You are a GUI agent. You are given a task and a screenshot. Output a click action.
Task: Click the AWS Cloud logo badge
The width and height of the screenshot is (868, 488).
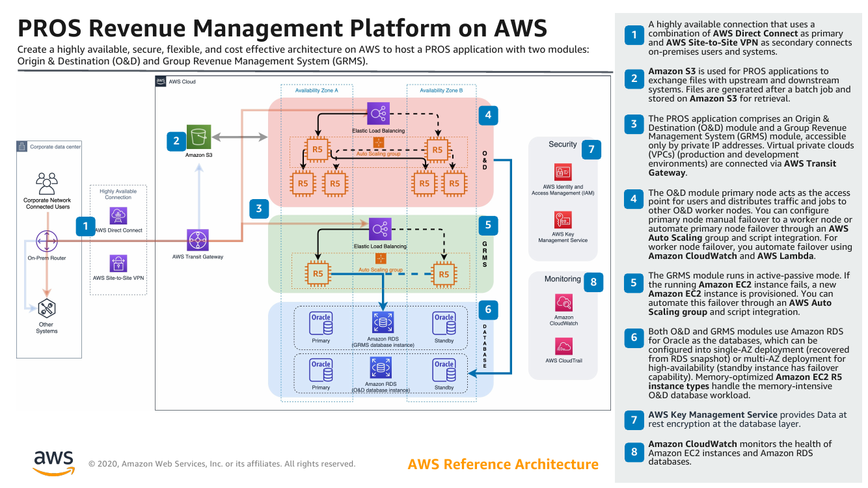click(x=161, y=81)
